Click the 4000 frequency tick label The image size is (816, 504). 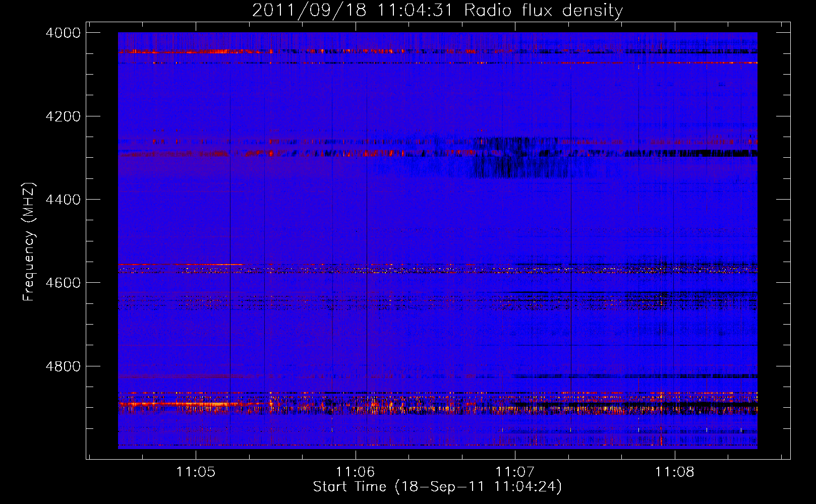coord(63,33)
